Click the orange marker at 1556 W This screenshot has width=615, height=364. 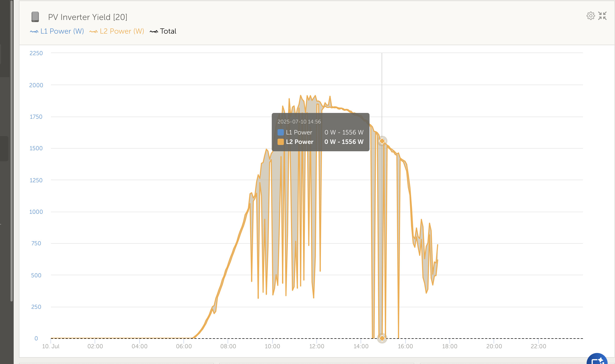(x=382, y=141)
